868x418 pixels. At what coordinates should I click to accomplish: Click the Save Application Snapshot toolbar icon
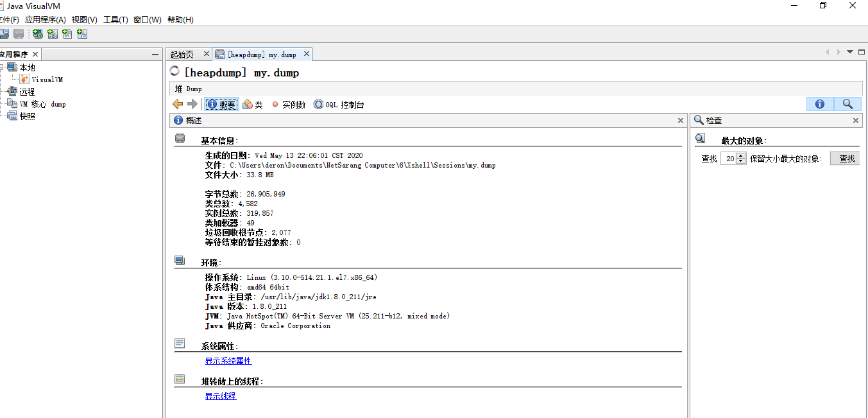coord(19,33)
